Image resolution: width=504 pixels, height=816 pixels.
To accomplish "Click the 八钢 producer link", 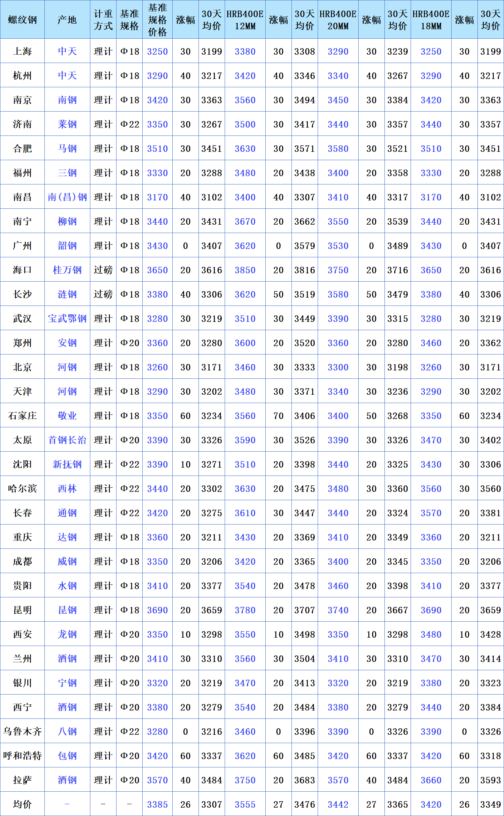I will tap(67, 731).
